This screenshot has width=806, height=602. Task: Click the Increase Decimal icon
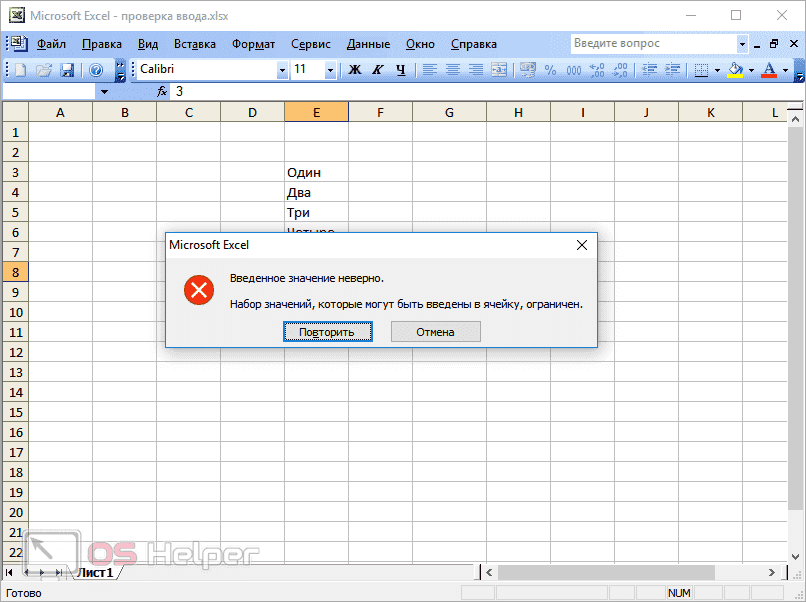595,71
